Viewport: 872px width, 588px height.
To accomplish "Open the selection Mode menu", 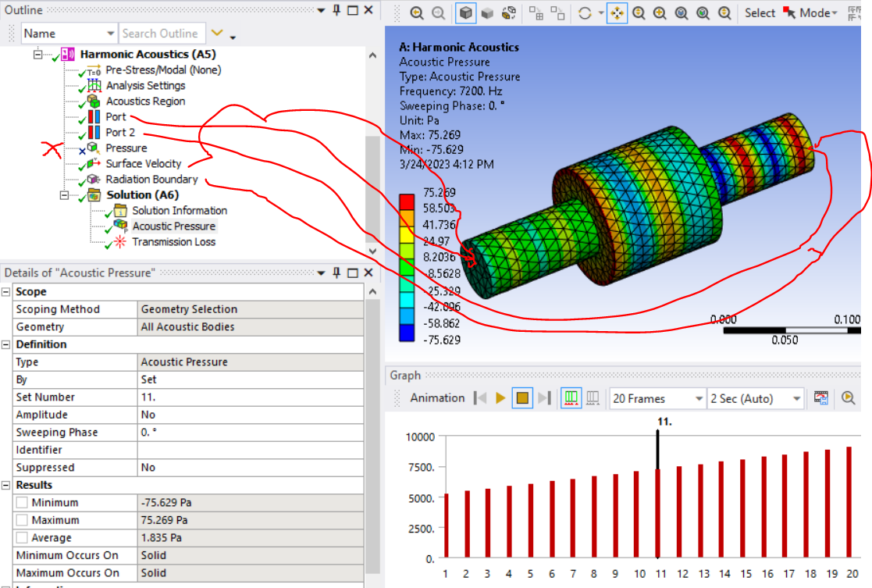I will (815, 13).
